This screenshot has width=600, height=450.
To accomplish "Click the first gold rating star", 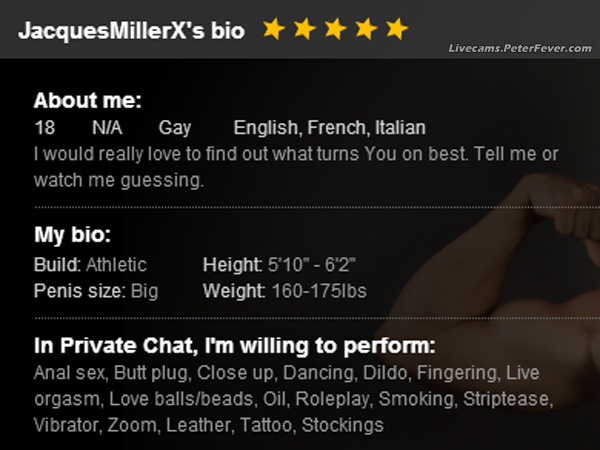I will (273, 29).
